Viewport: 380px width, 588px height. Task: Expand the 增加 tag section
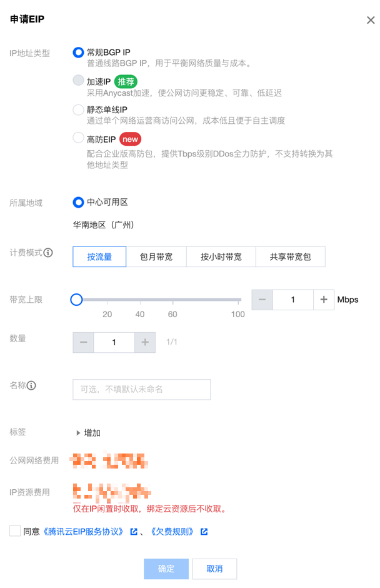(x=87, y=433)
